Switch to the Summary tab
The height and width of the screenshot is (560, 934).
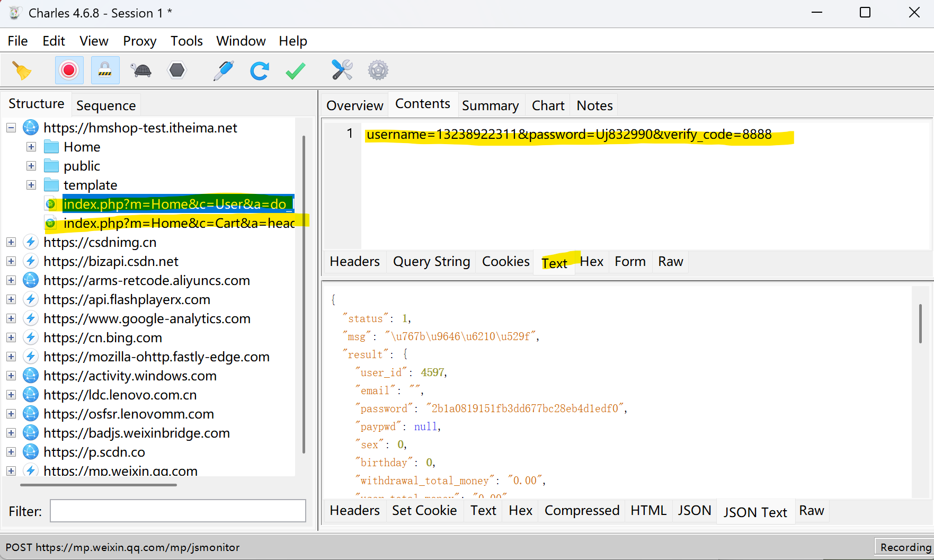(491, 105)
